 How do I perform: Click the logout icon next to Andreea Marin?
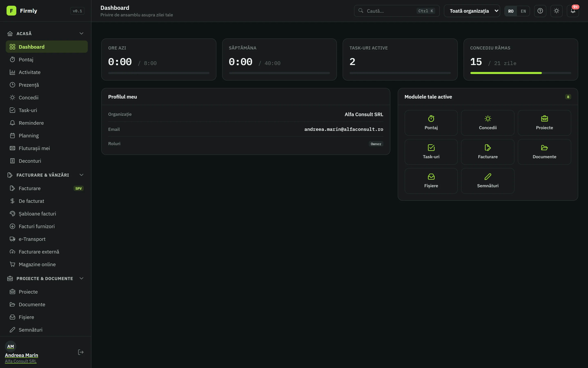tap(81, 352)
